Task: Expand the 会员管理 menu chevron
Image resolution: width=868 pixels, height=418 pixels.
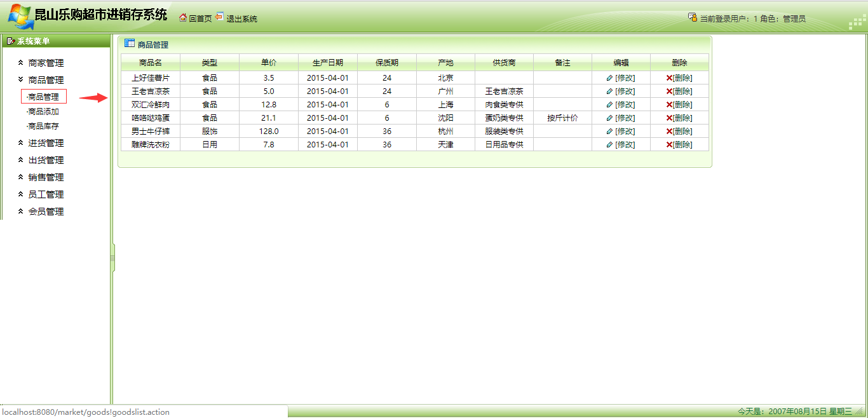Action: (21, 212)
